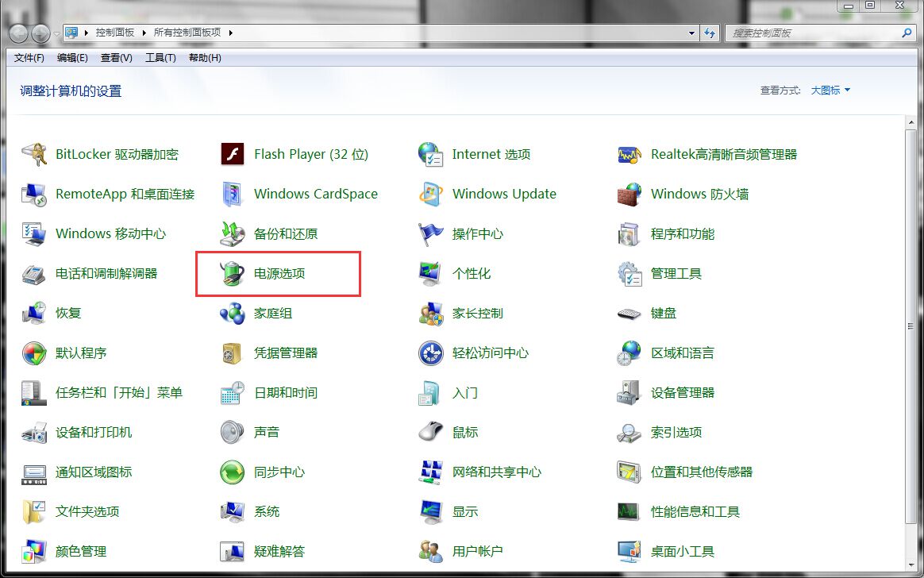924x578 pixels.
Task: Open the 程序和功能 icon
Action: click(629, 234)
